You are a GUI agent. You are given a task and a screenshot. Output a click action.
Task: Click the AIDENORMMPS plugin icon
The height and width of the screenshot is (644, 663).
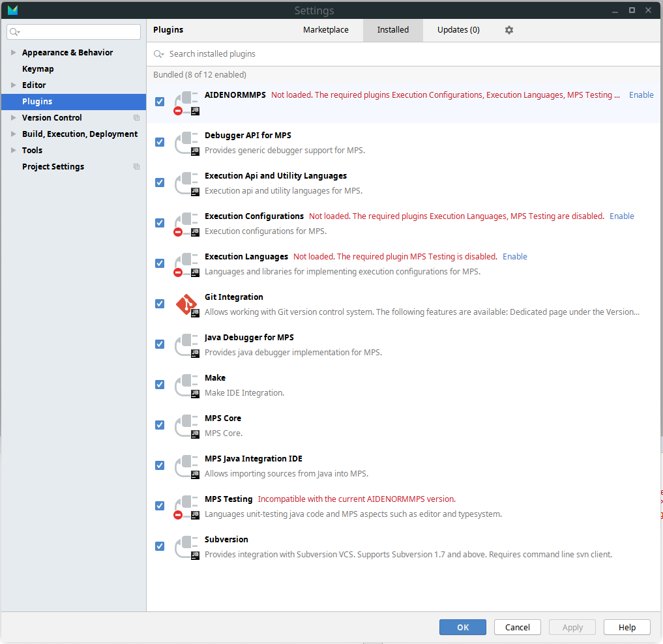pos(186,102)
